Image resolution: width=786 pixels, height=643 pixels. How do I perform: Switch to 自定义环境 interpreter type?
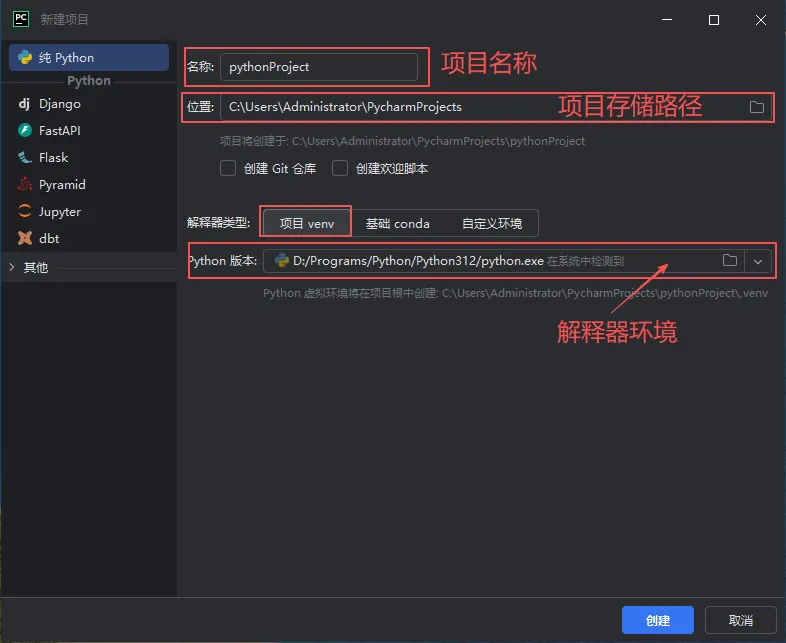coord(492,223)
